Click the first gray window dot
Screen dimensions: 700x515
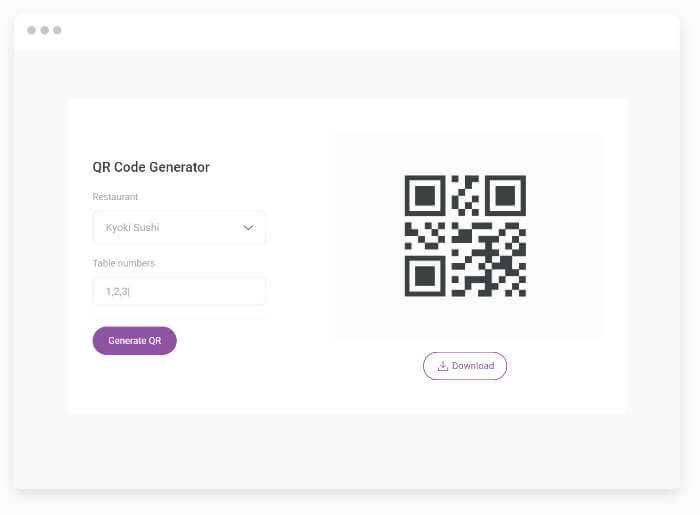pos(31,30)
